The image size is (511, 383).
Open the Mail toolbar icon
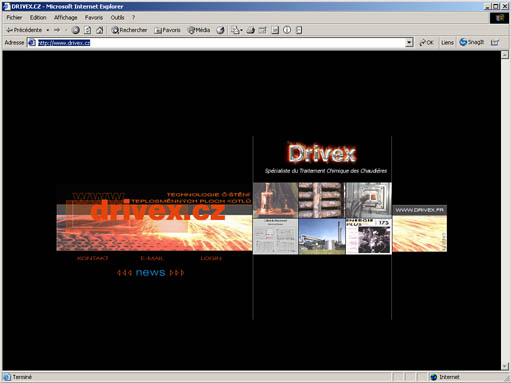click(x=237, y=30)
